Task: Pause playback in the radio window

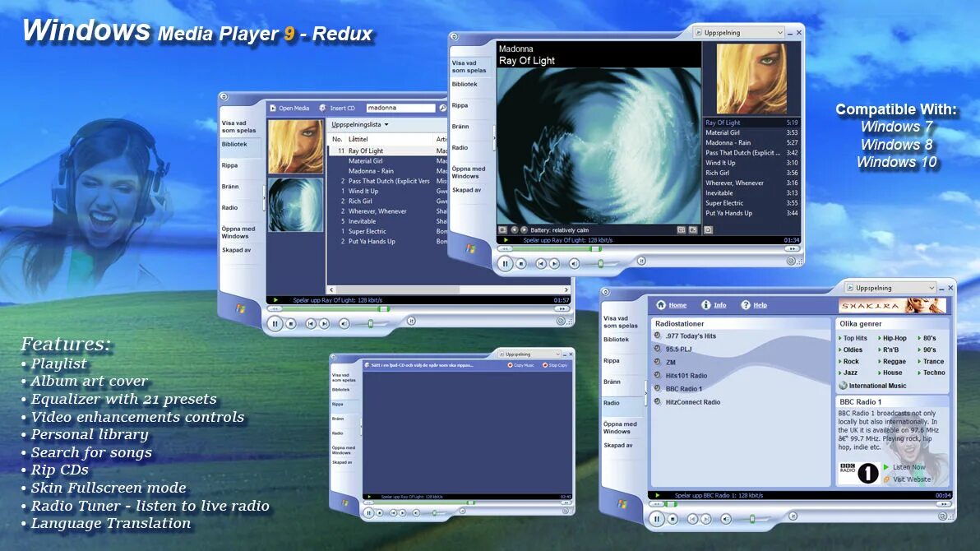Action: click(x=657, y=519)
